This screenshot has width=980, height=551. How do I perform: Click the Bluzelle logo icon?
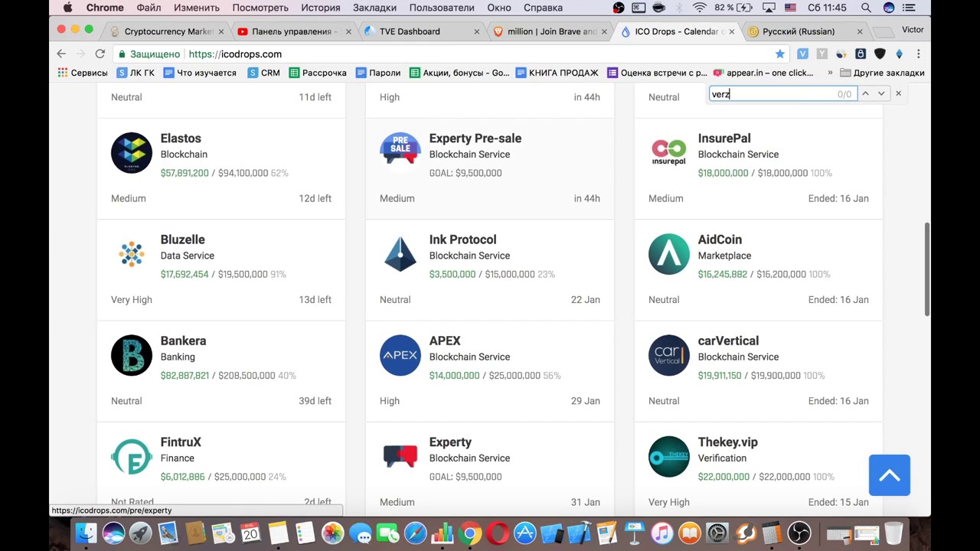click(x=132, y=254)
